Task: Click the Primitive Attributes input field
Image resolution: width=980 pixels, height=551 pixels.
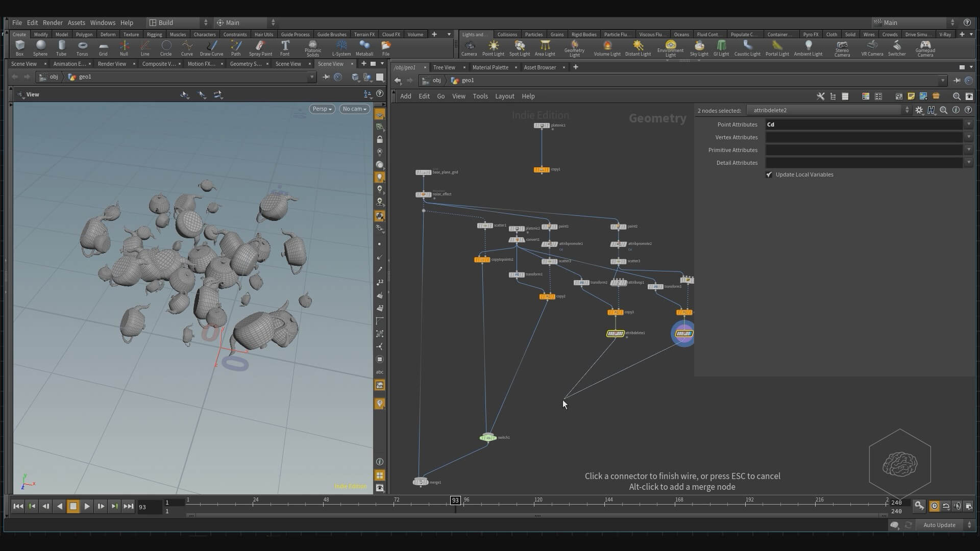Action: 864,150
